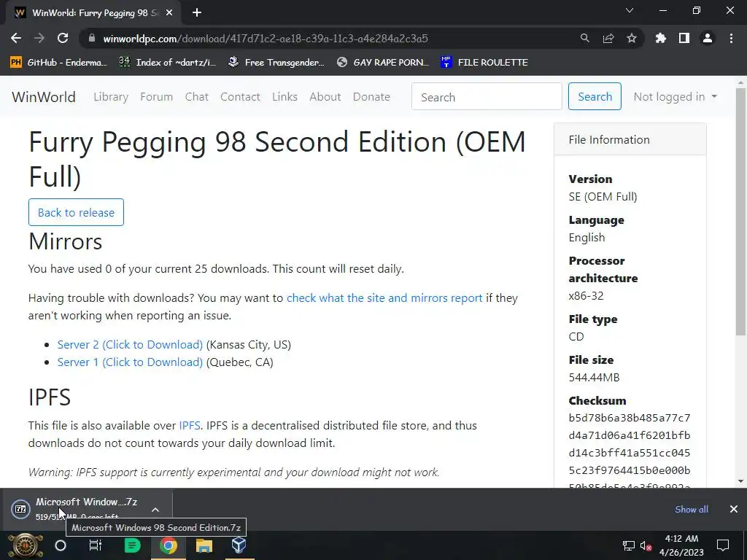The height and width of the screenshot is (560, 747).
Task: Click the SE (OEM Full) version value
Action: click(603, 197)
